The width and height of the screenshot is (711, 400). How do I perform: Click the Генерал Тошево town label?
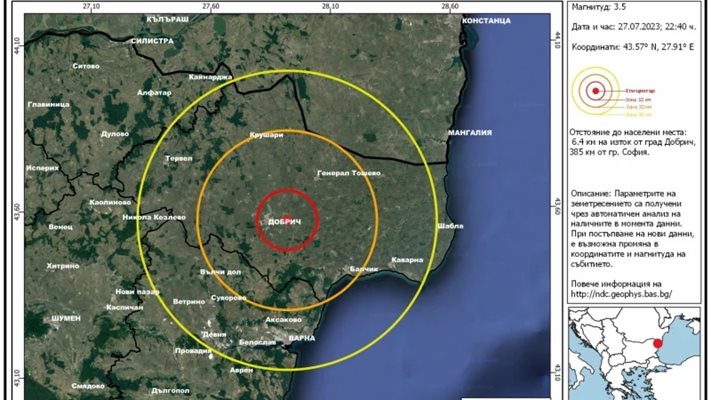click(347, 173)
